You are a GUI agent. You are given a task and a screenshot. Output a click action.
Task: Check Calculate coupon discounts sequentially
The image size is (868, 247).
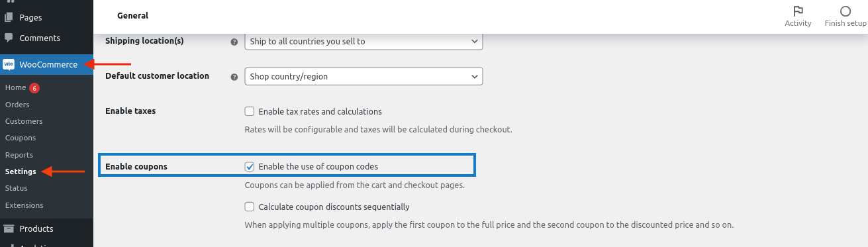[250, 207]
